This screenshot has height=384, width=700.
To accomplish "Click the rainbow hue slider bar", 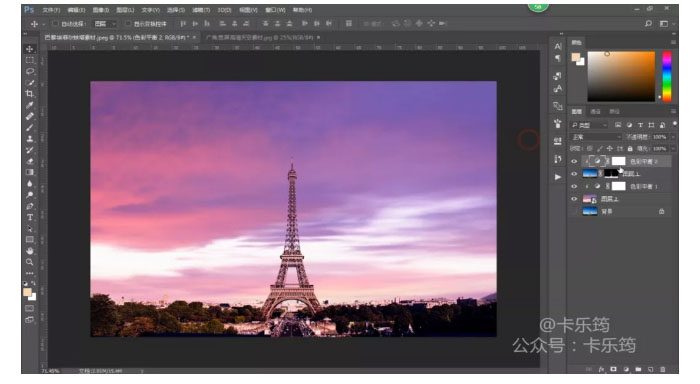I will (x=667, y=76).
